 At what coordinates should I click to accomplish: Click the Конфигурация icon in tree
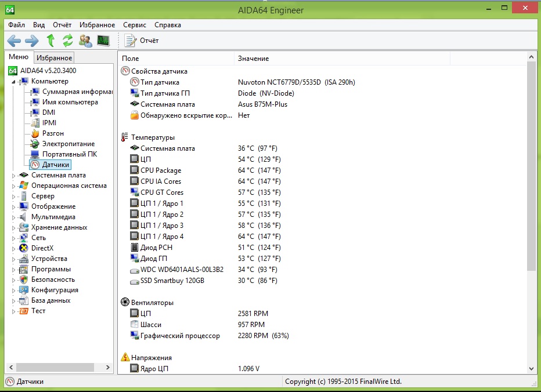coord(24,290)
